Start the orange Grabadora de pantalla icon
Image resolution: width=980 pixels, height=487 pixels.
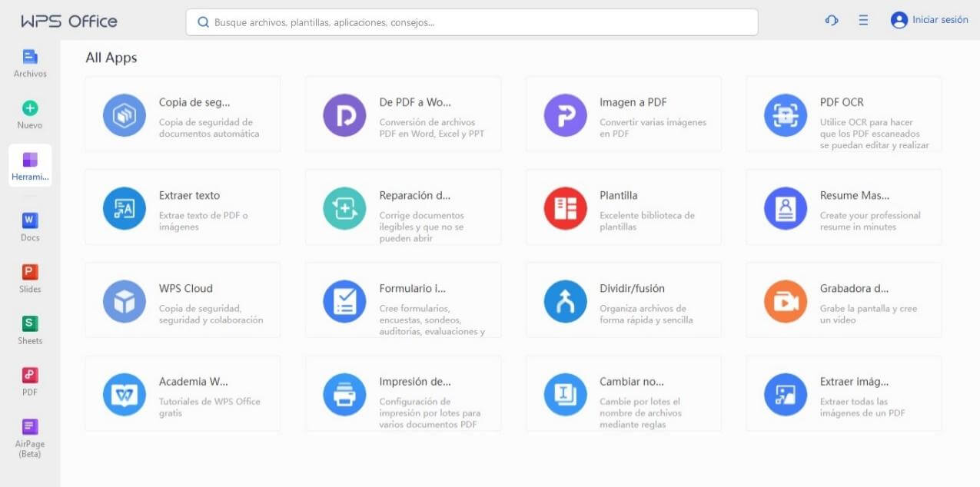(x=786, y=301)
